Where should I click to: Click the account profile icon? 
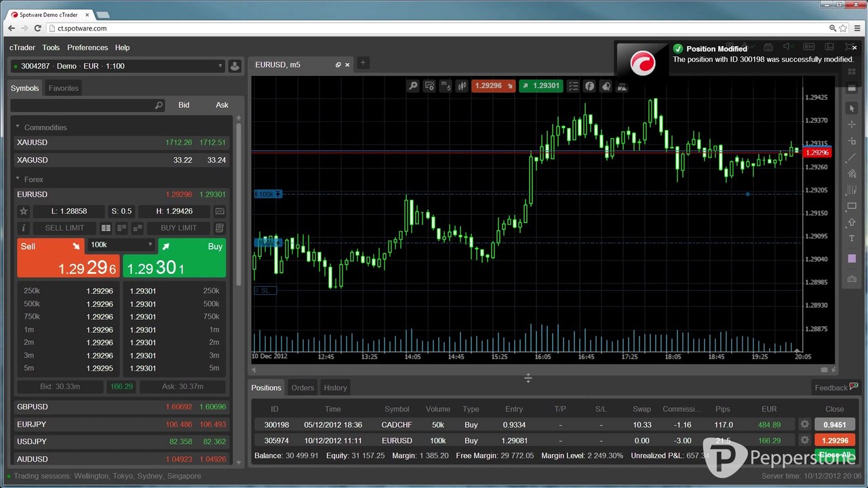tap(235, 66)
